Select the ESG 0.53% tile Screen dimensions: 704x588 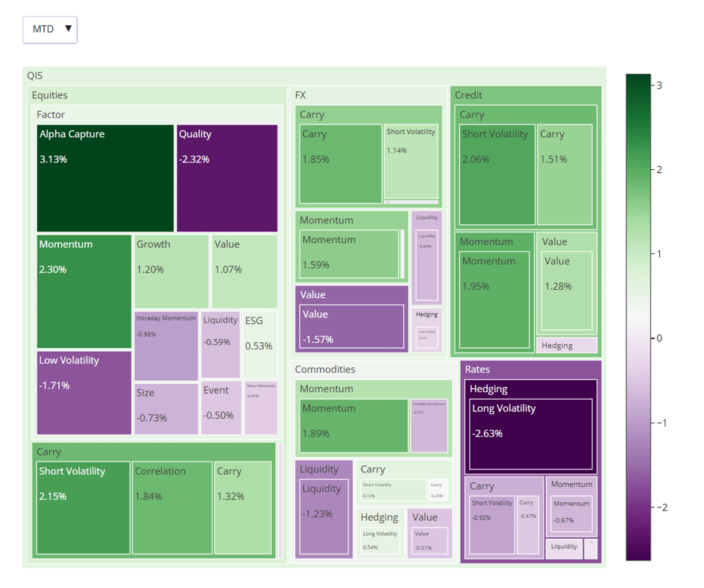point(260,345)
